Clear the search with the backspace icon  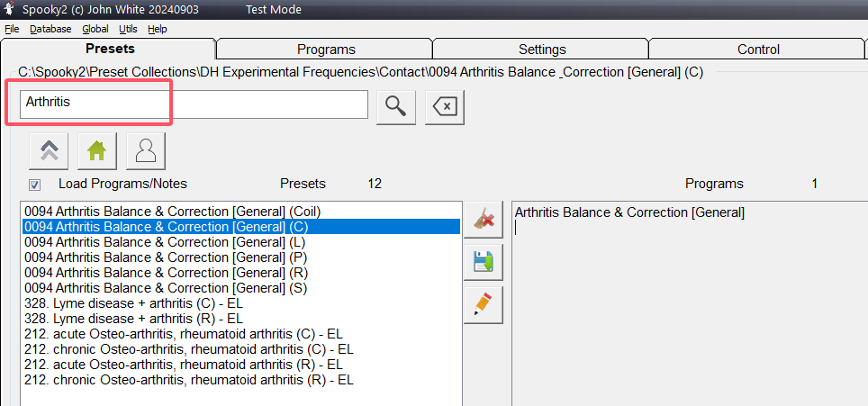point(445,105)
